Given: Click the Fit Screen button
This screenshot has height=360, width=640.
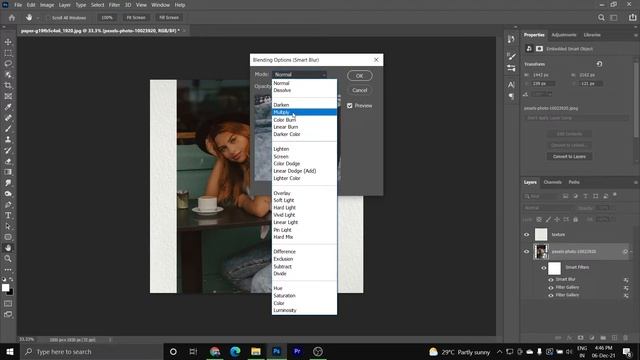Looking at the screenshot, I should 136,18.
